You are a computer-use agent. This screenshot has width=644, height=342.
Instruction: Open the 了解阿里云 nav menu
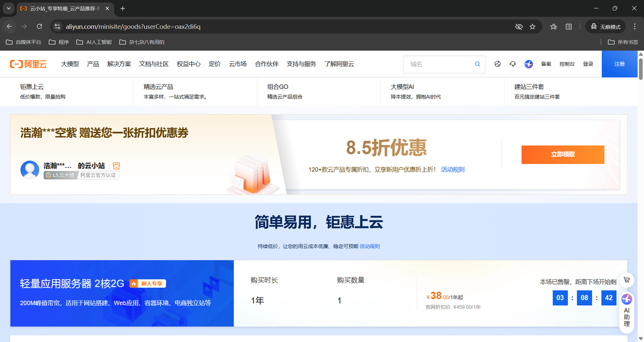[339, 64]
